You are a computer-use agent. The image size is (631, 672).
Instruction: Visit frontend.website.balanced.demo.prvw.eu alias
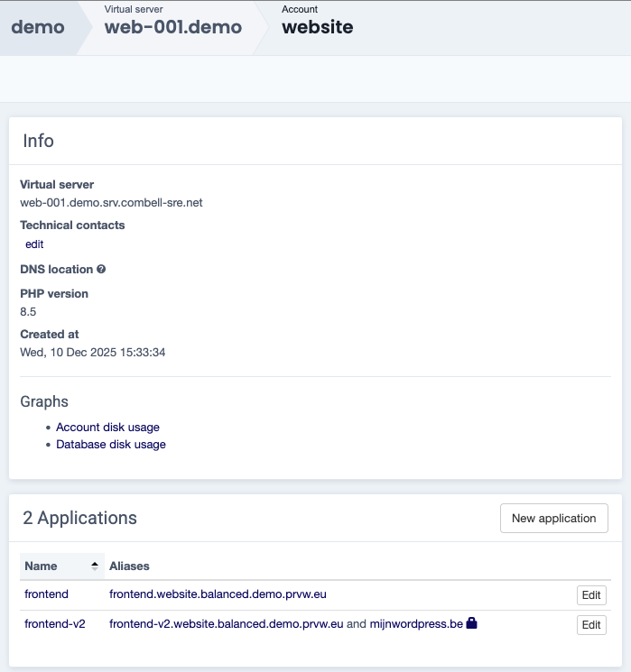tap(218, 595)
